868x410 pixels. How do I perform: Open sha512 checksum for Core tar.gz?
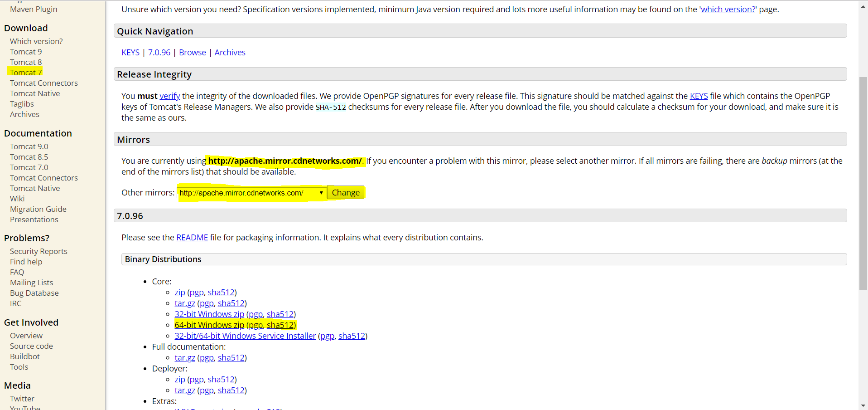click(x=231, y=303)
